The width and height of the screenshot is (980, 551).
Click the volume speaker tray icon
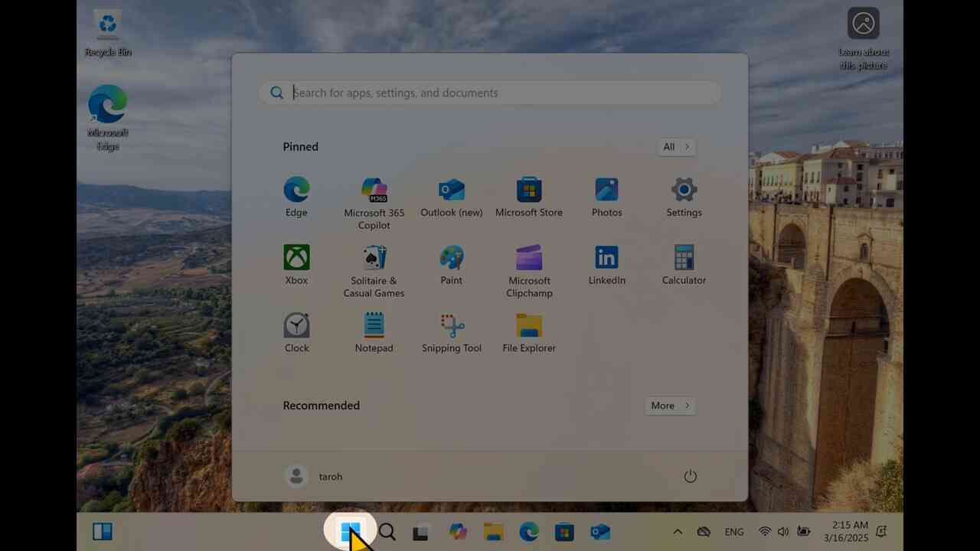point(783,531)
